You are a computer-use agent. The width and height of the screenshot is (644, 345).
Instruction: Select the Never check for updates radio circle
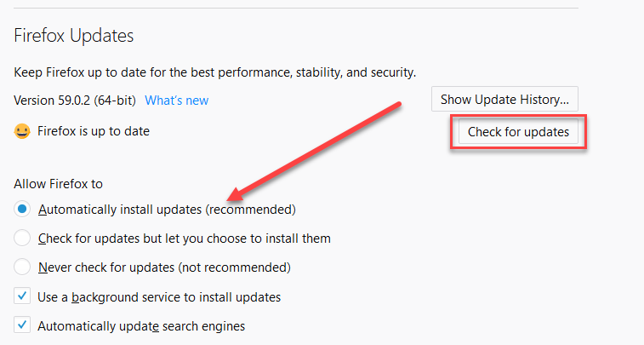[x=22, y=267]
